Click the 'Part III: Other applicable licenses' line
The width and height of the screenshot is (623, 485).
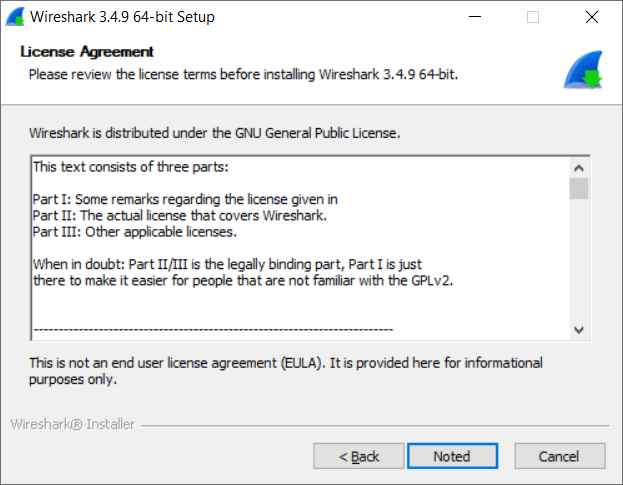(x=135, y=232)
